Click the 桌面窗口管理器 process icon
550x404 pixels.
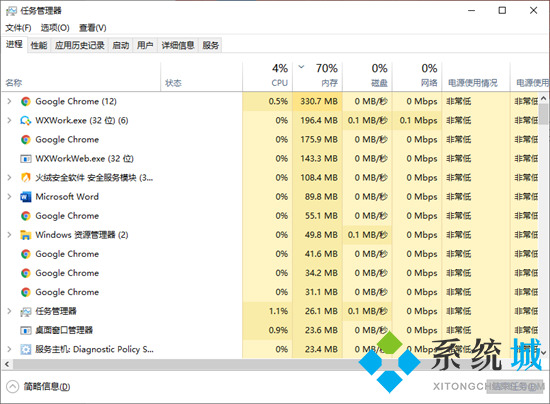26,330
